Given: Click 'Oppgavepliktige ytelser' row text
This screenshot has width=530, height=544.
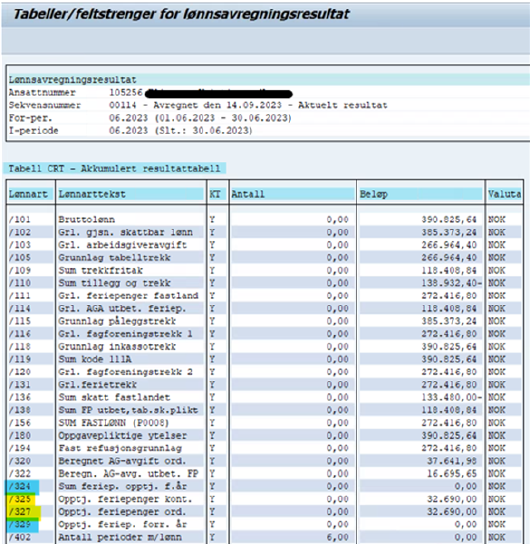Looking at the screenshot, I should point(122,436).
